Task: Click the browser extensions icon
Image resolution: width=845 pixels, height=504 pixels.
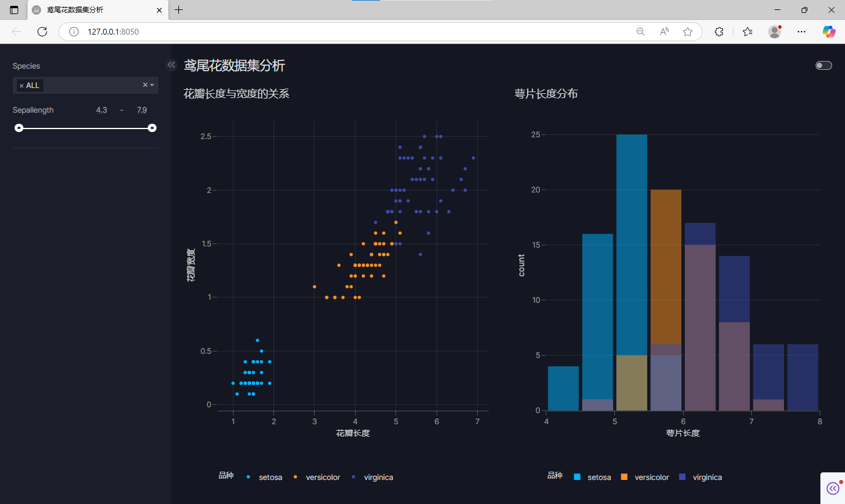Action: [718, 31]
